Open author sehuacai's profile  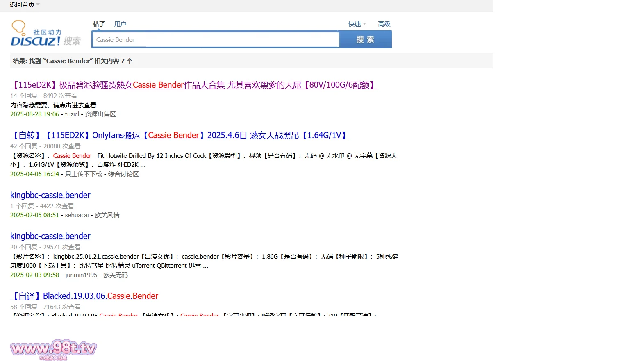tap(77, 215)
